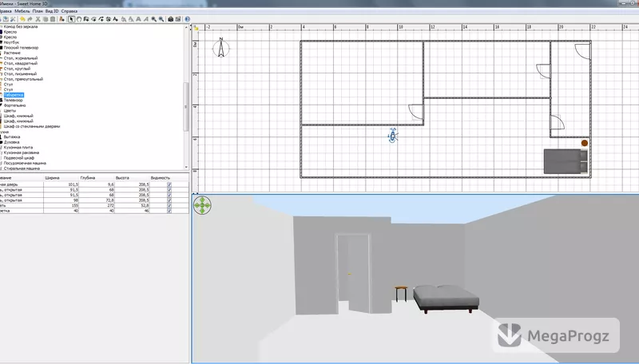The height and width of the screenshot is (364, 639).
Task: Click the Add furniture to home icon
Action: [x=62, y=19]
